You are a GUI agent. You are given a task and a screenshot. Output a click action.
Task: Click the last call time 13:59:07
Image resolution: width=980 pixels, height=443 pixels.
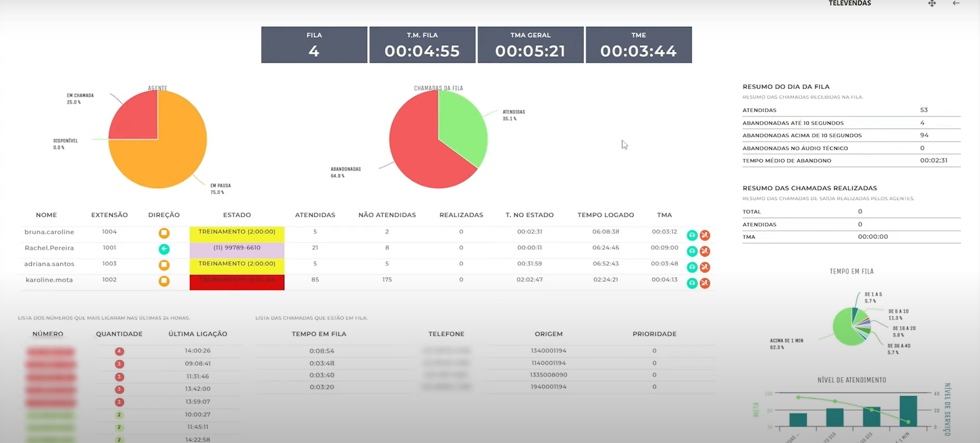tap(198, 402)
